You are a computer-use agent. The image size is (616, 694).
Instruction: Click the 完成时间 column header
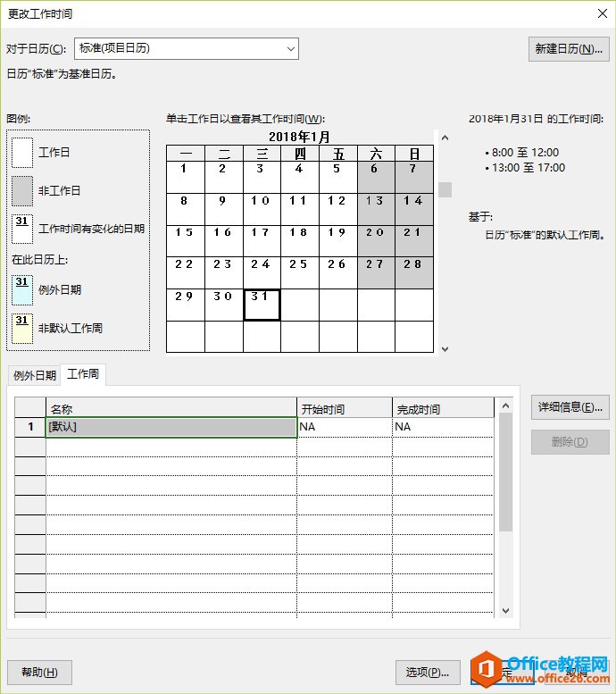443,408
